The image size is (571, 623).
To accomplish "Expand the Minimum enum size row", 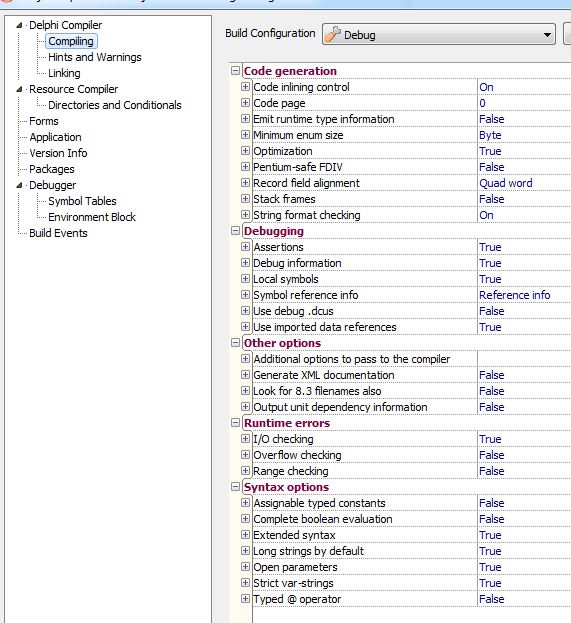I will click(x=246, y=135).
